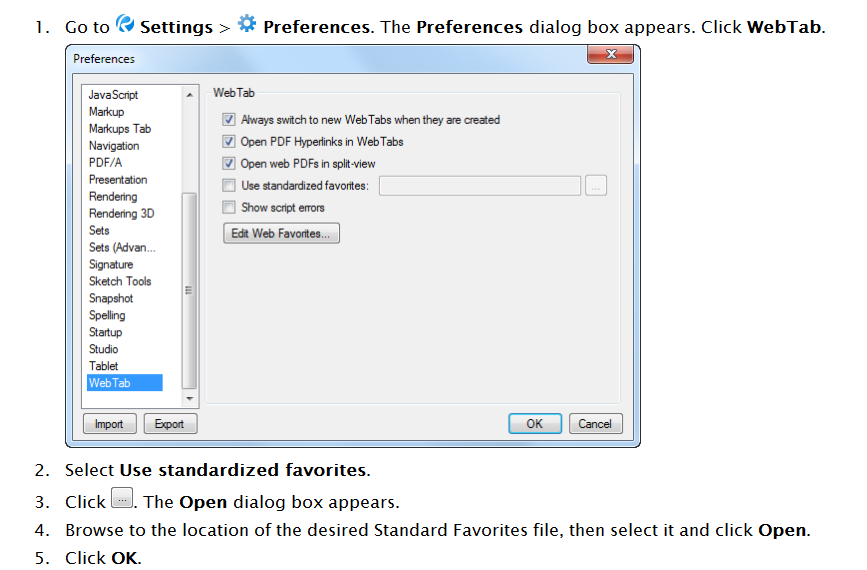Viewport: 867px width, 570px height.
Task: Click the standardized favorites path field
Action: (x=479, y=186)
